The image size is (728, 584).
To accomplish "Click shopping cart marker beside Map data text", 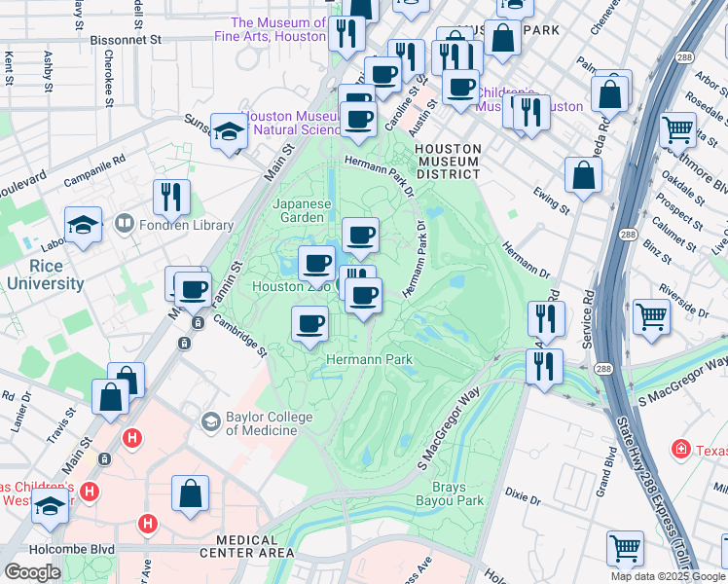I will 626,550.
